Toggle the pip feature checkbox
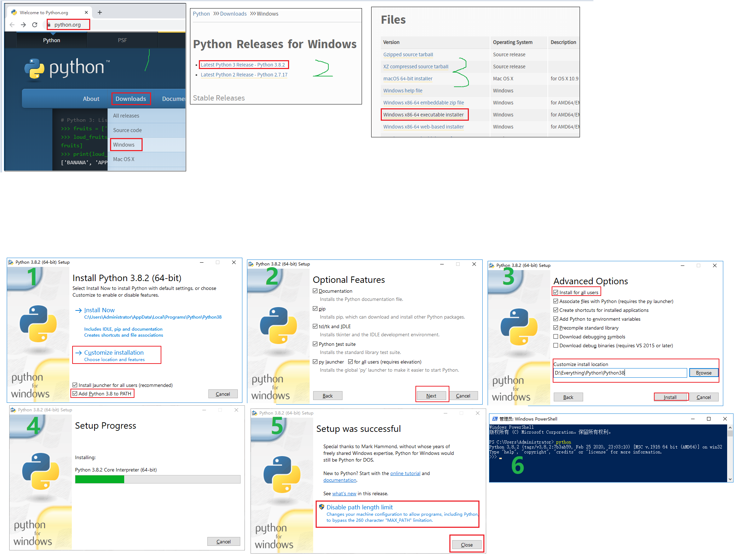 315,309
